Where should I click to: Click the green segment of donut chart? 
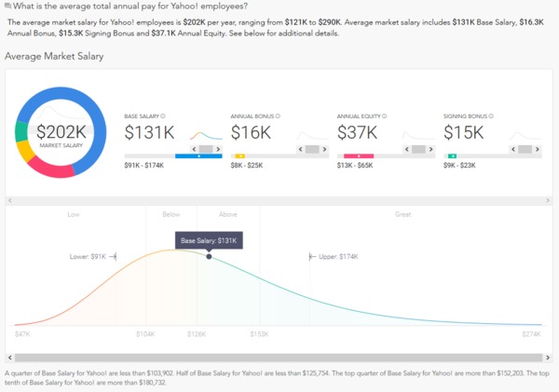(21, 131)
